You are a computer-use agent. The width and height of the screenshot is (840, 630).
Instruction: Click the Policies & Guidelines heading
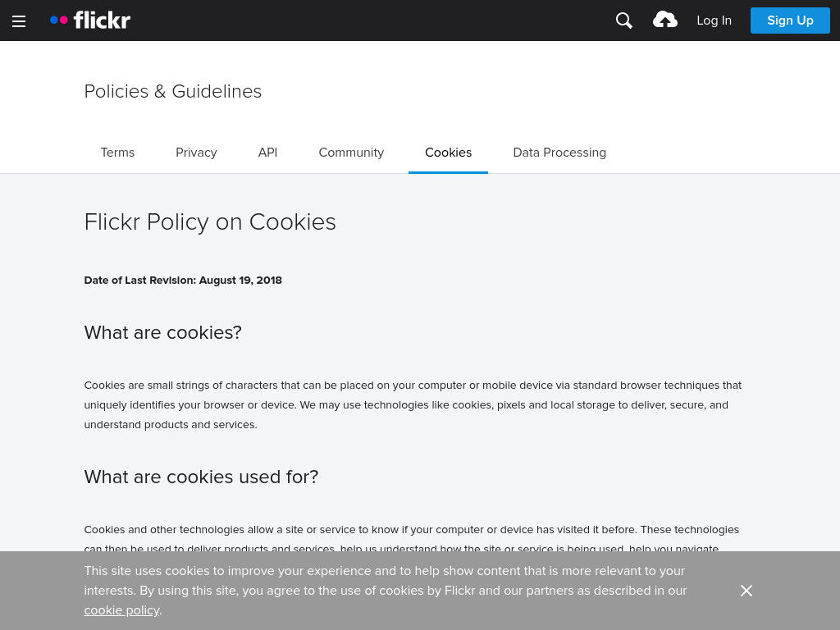(x=172, y=92)
